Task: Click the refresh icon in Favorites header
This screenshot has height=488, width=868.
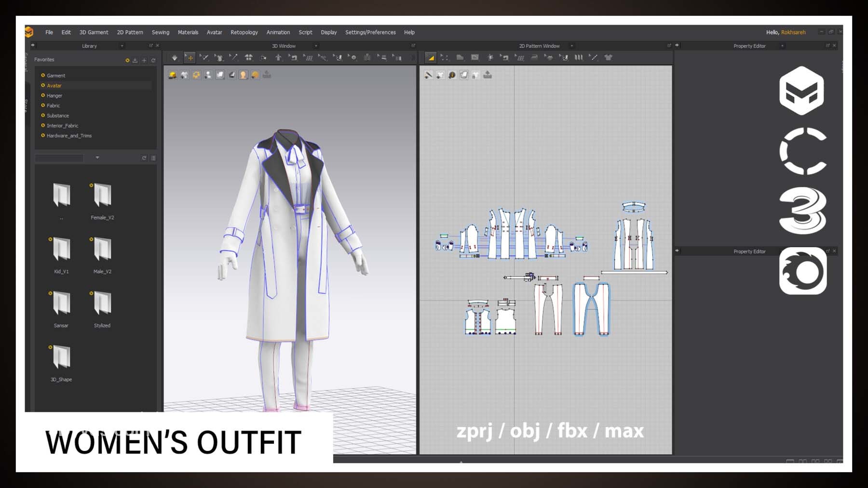Action: (153, 60)
